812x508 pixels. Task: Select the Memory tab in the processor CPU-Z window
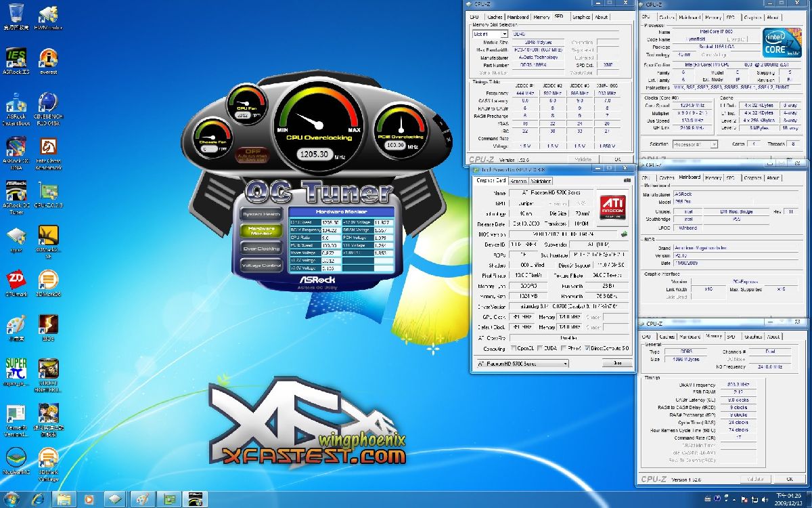pyautogui.click(x=713, y=17)
